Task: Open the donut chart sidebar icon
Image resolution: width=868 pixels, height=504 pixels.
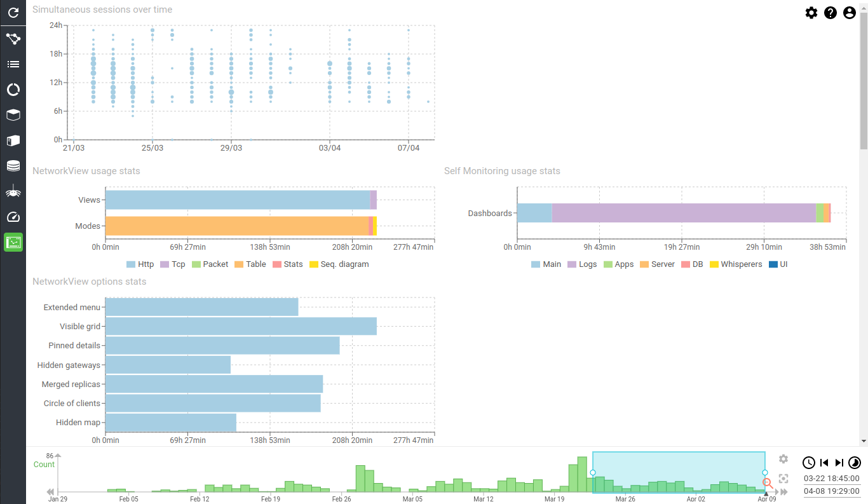Action: pyautogui.click(x=13, y=90)
